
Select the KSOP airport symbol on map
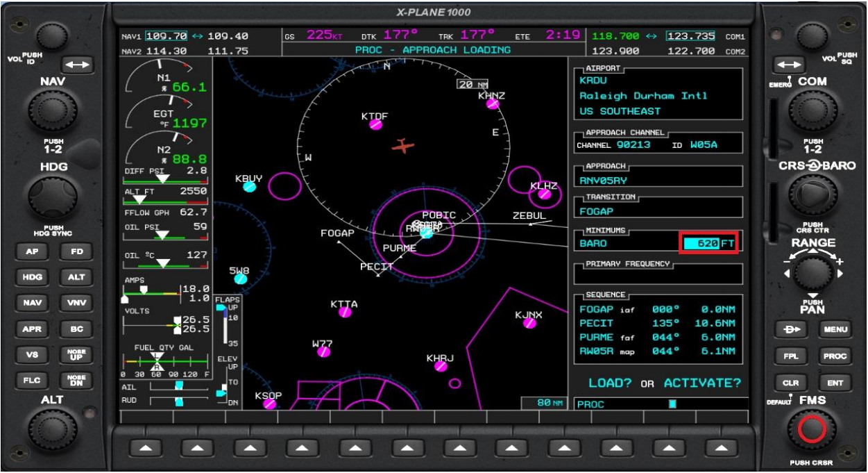(x=269, y=404)
